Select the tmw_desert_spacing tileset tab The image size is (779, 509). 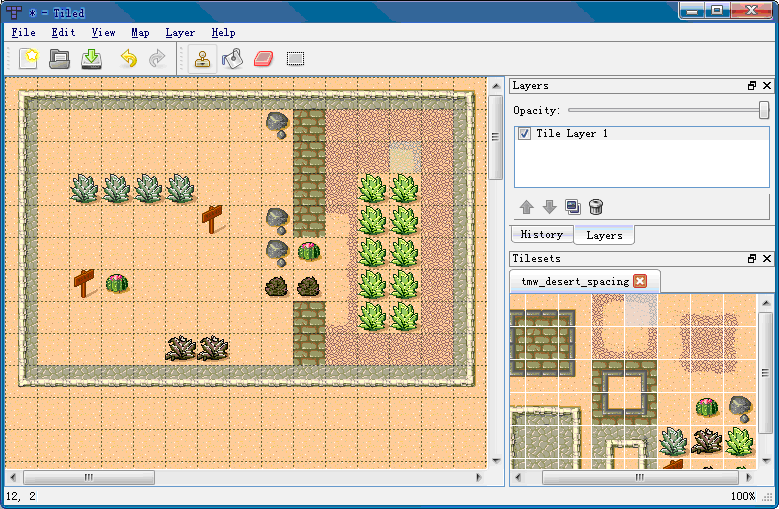click(x=575, y=282)
